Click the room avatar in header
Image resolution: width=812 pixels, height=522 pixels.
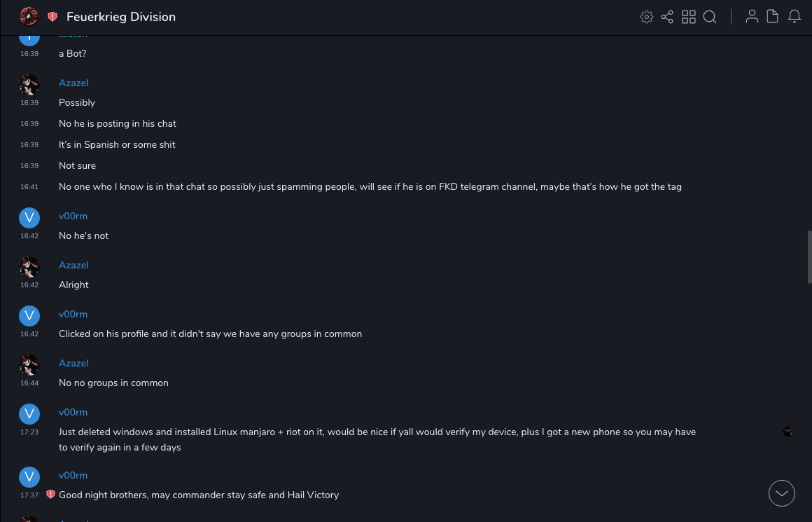(x=29, y=17)
